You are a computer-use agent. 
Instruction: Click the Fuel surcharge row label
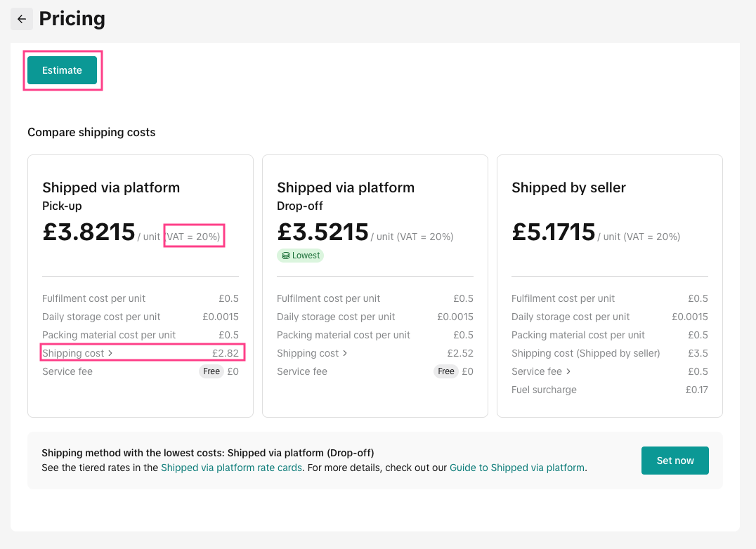(544, 390)
